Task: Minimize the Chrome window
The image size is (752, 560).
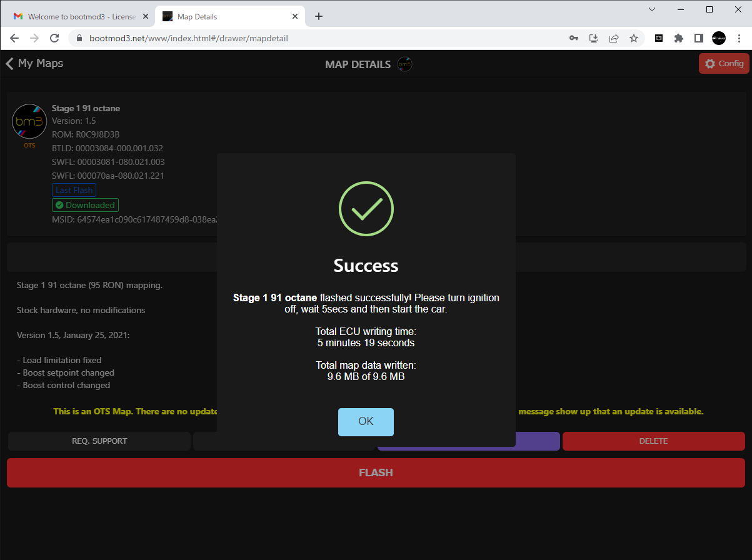Action: tap(681, 9)
